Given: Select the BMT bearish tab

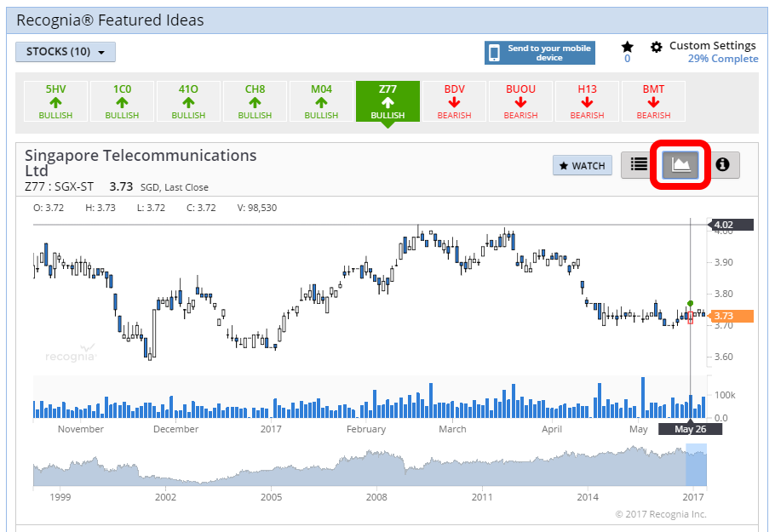Looking at the screenshot, I should [x=653, y=101].
